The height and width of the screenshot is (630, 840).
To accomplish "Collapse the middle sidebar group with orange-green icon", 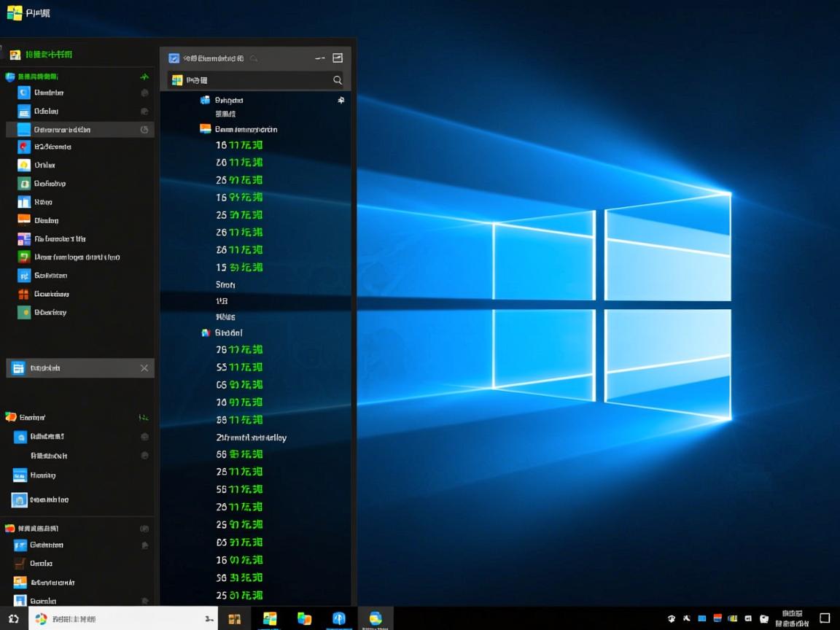I will click(11, 417).
